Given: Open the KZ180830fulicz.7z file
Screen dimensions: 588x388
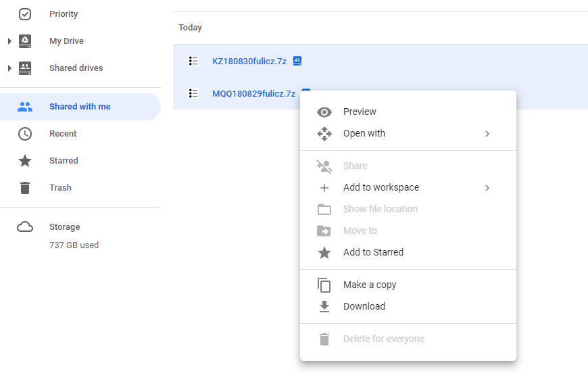Looking at the screenshot, I should pyautogui.click(x=249, y=61).
